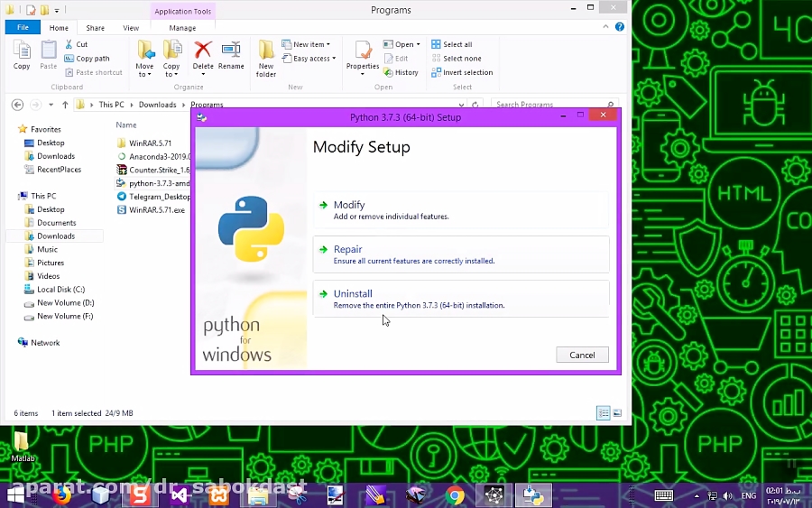Go back using the Explorer back arrow
This screenshot has height=508, width=812.
click(18, 105)
